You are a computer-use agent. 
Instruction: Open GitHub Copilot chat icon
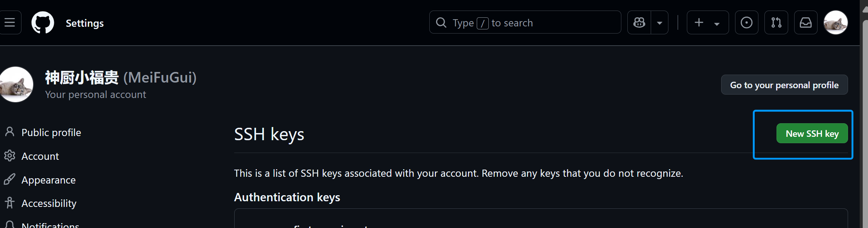coord(639,23)
